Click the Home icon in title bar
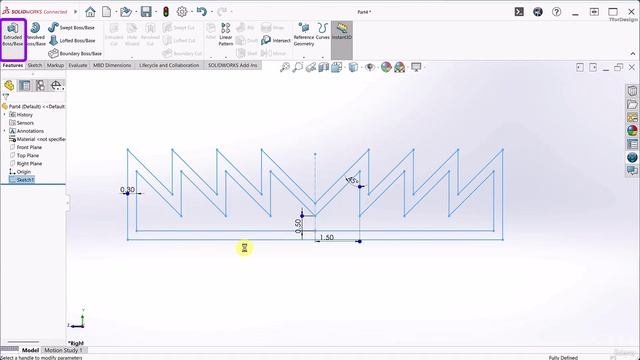640x360 pixels. pyautogui.click(x=90, y=12)
